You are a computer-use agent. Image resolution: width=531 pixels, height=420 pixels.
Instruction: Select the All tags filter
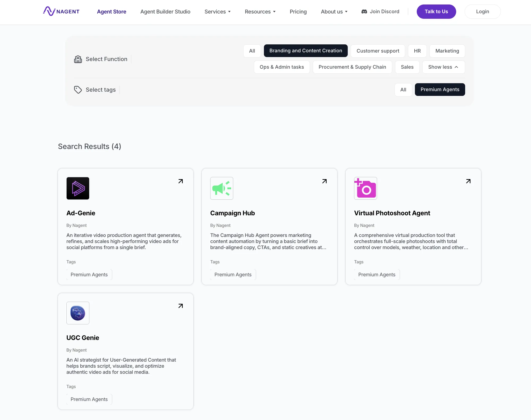[x=403, y=90]
